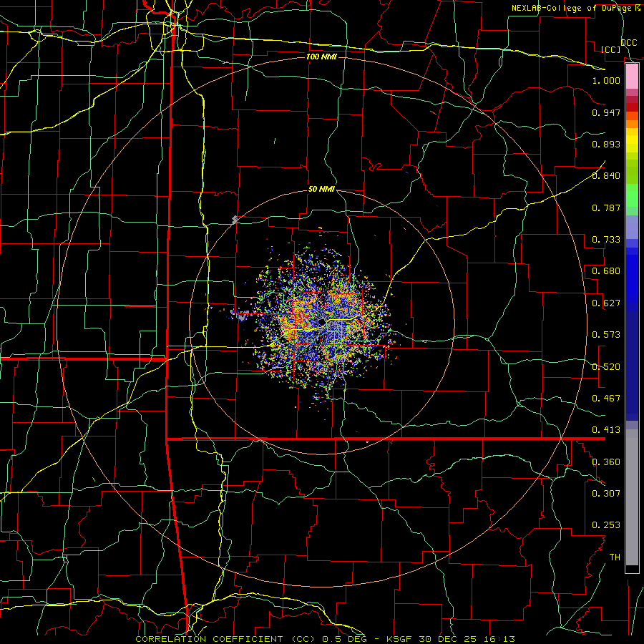The image size is (644, 644).
Task: Click the 50 NMI range ring label
Action: pyautogui.click(x=321, y=190)
